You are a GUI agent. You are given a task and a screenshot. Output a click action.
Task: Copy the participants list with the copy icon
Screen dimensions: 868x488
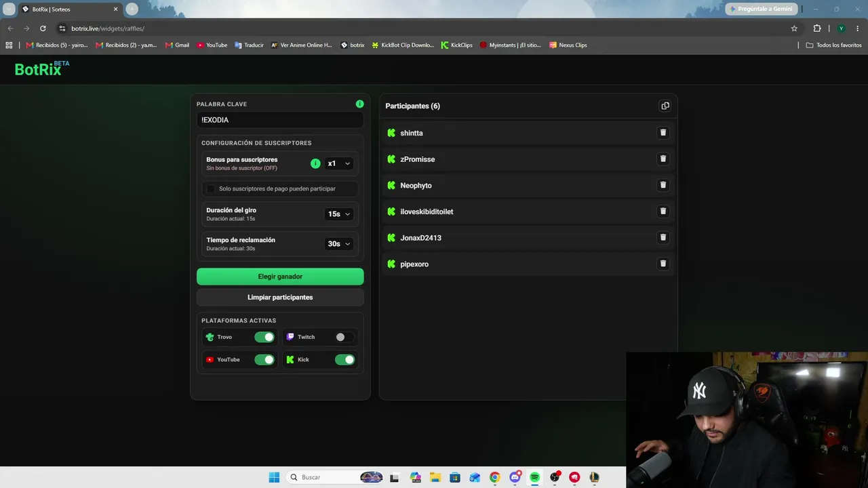(665, 106)
